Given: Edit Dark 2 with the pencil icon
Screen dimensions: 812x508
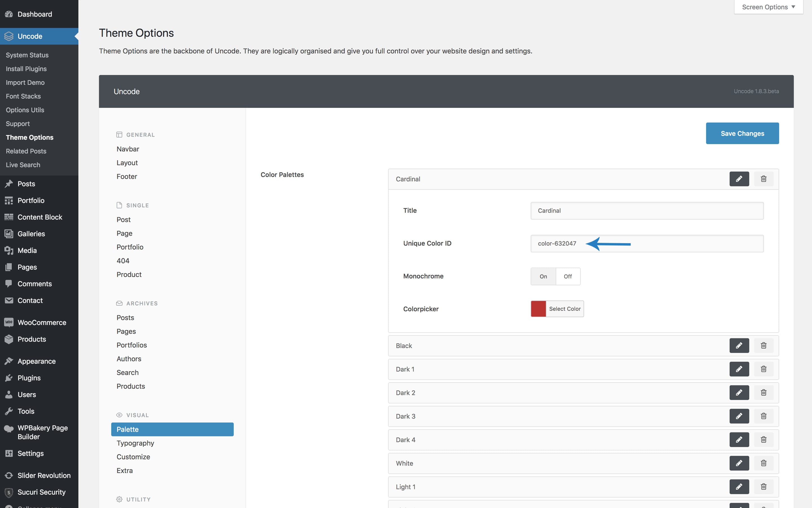Looking at the screenshot, I should point(739,392).
